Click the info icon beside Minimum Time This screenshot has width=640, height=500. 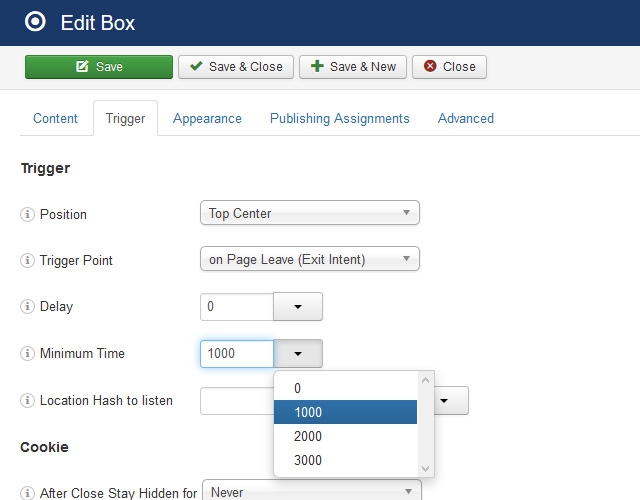pyautogui.click(x=27, y=353)
